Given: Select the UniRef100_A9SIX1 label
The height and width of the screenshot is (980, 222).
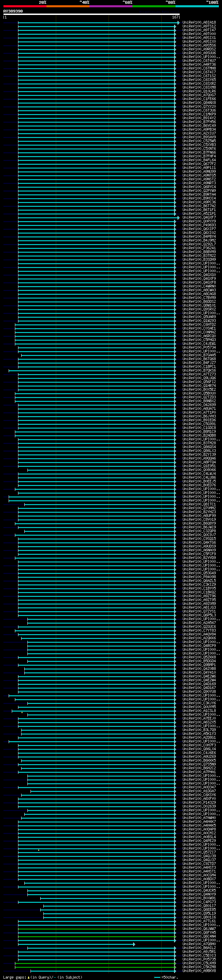Looking at the screenshot, I should [x=199, y=38].
